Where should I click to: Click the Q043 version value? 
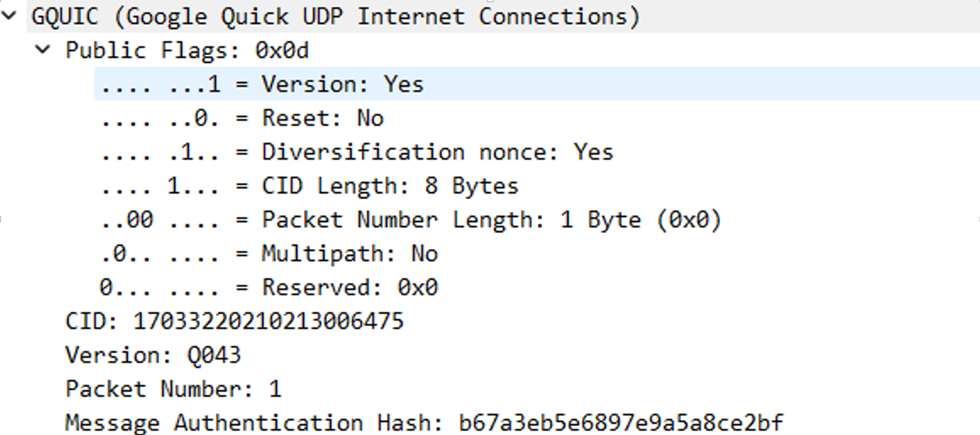coord(214,355)
